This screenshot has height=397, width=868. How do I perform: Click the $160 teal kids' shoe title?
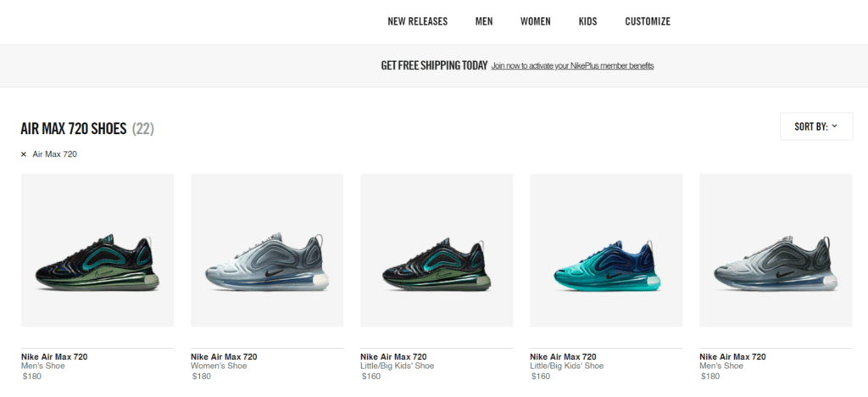pyautogui.click(x=563, y=356)
